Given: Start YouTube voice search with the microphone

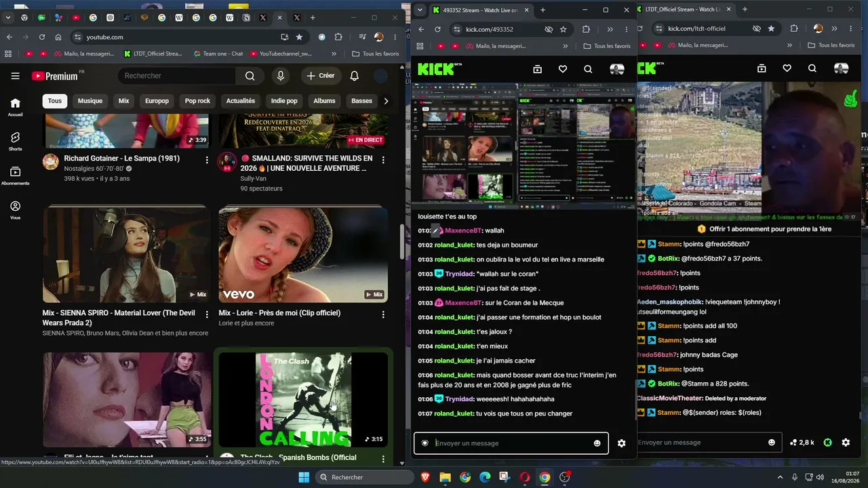Looking at the screenshot, I should pyautogui.click(x=281, y=76).
